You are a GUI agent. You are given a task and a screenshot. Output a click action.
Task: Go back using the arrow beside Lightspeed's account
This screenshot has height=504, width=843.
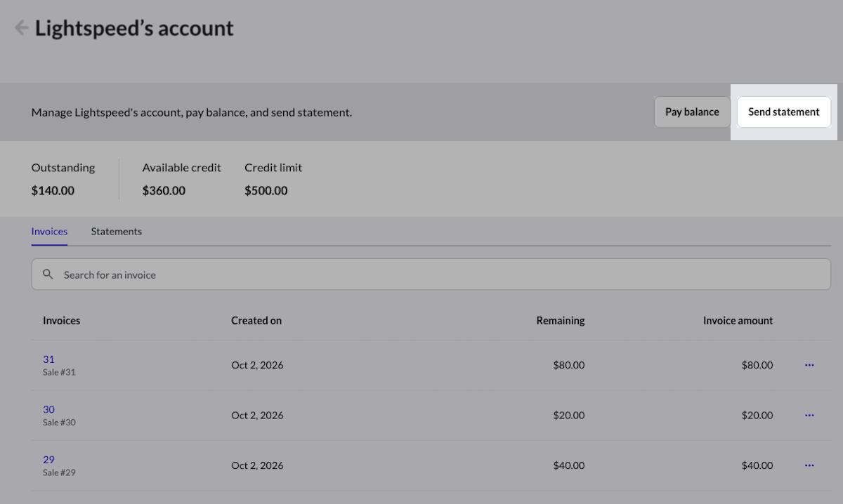tap(22, 28)
